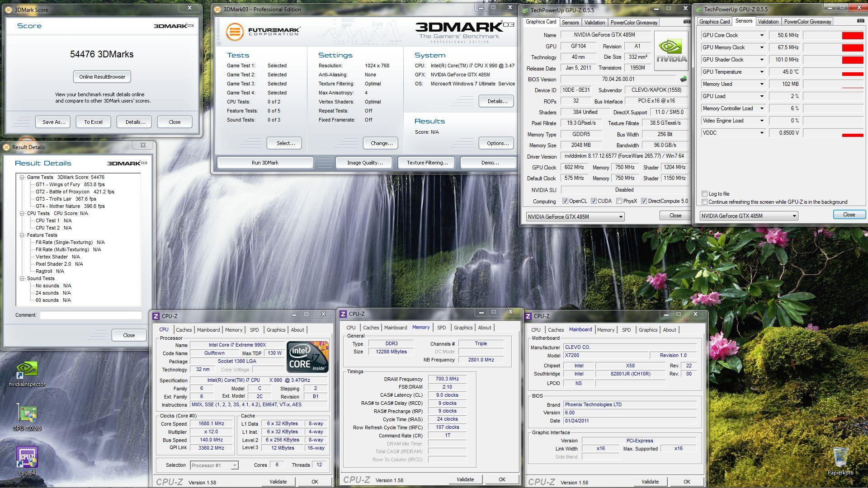Open the GPU Core Clock sensor dropdown
The image size is (868, 488).
click(761, 35)
